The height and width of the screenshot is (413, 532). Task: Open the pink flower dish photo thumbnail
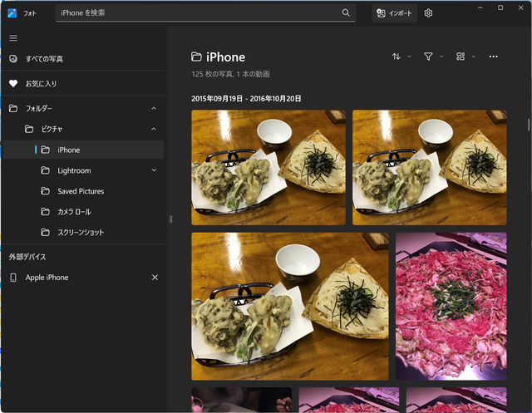pos(451,306)
